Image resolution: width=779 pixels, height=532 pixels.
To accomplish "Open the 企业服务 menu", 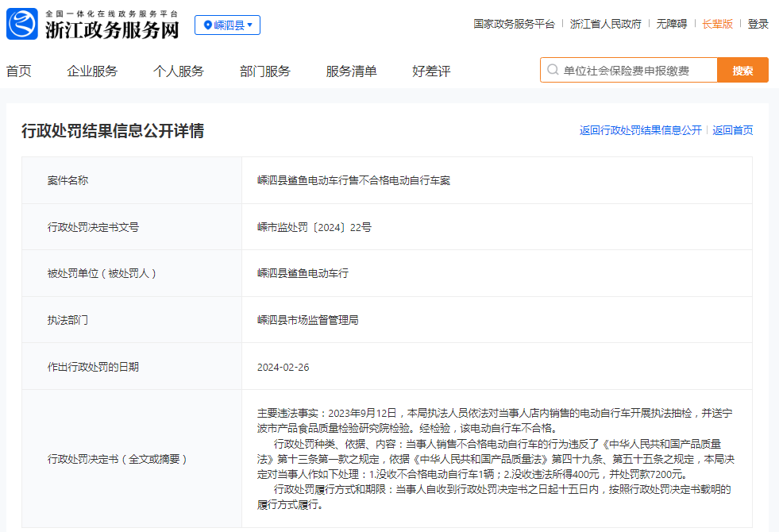I will 92,71.
